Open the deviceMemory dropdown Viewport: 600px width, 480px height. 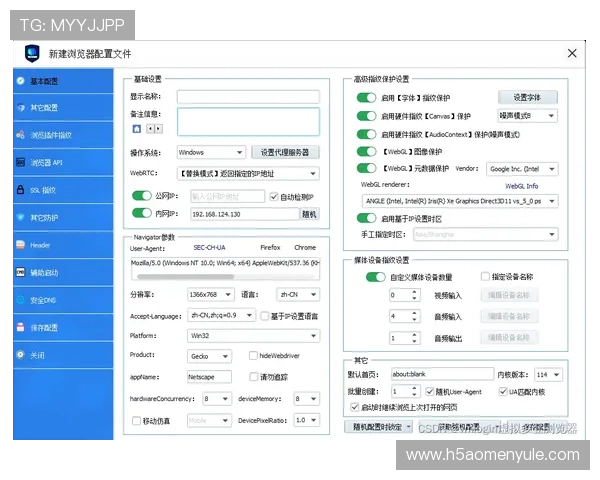click(x=306, y=399)
